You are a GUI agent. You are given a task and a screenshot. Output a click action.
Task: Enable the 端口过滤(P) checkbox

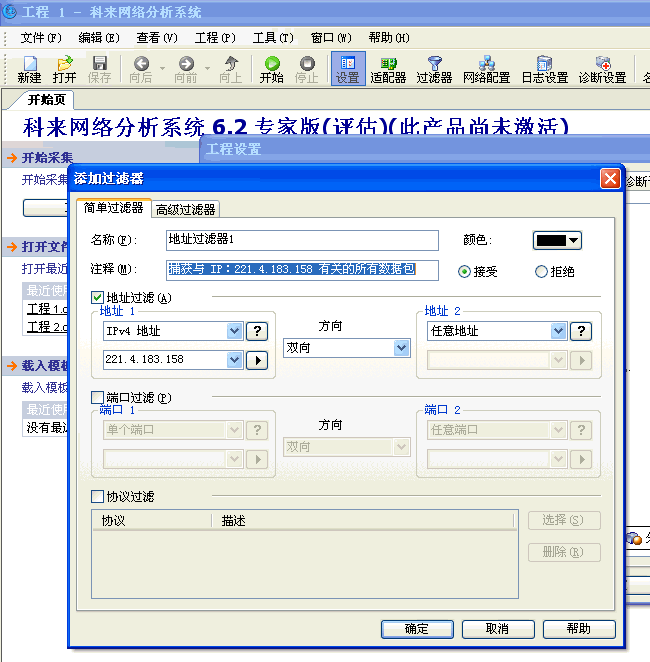coord(97,397)
